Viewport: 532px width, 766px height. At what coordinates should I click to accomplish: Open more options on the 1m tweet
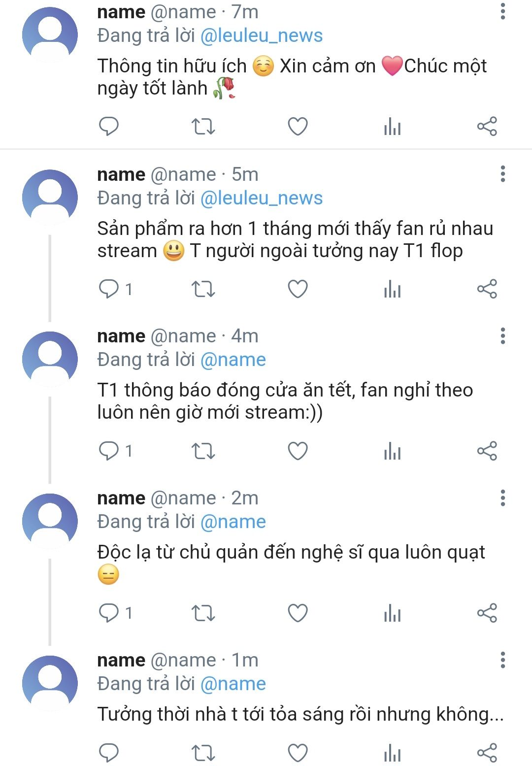click(x=502, y=660)
